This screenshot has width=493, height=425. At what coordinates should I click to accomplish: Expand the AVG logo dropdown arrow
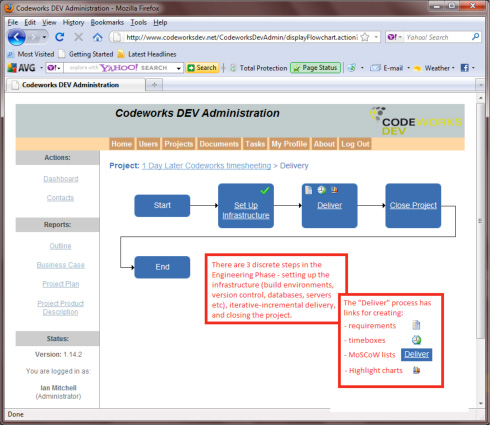tap(41, 68)
